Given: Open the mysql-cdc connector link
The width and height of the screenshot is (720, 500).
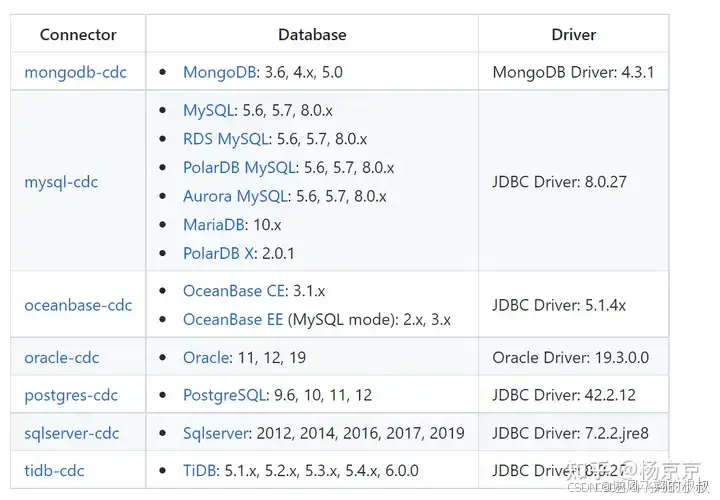Looking at the screenshot, I should coord(61,182).
